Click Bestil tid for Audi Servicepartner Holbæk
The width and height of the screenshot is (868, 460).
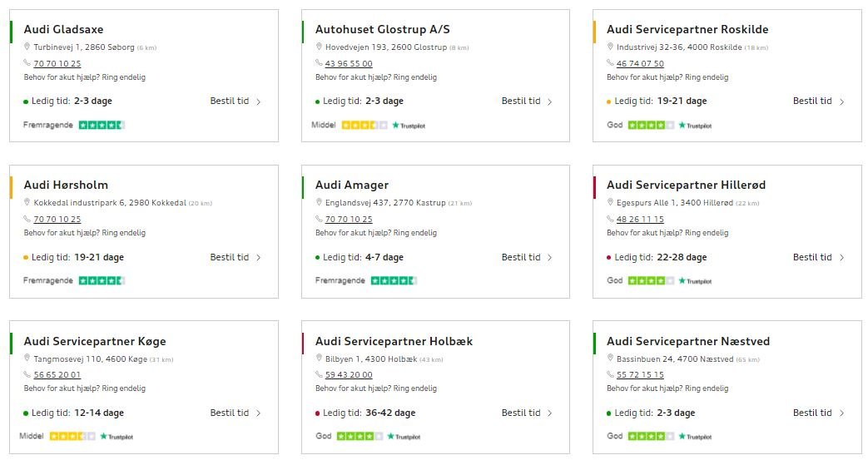click(527, 413)
